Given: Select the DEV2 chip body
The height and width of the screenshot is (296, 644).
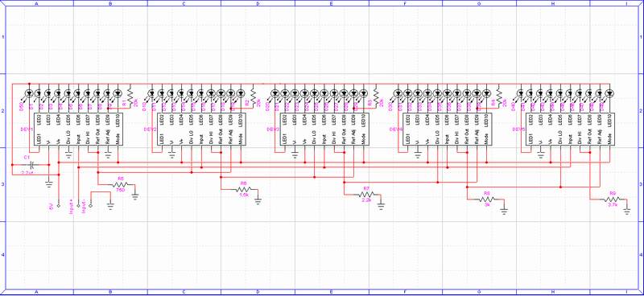Looking at the screenshot, I should point(203,129).
